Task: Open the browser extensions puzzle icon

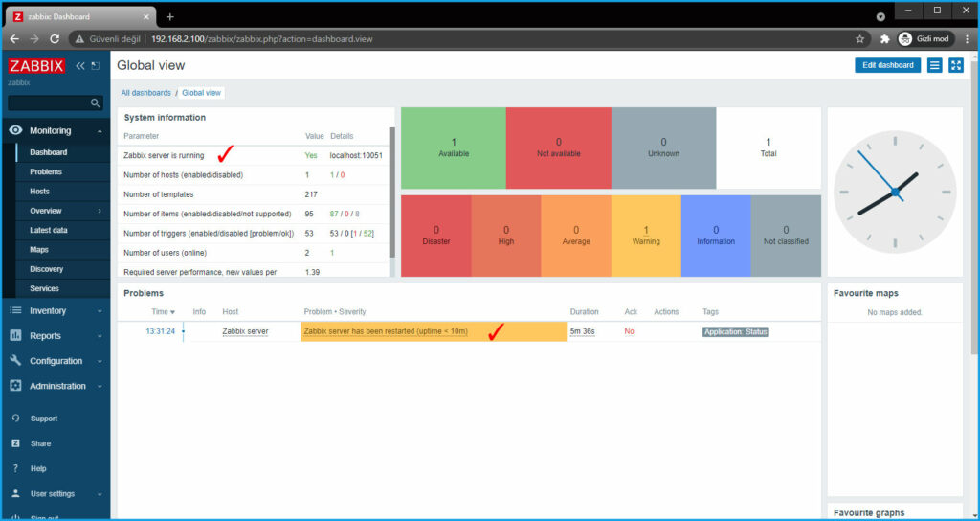Action: pyautogui.click(x=884, y=38)
